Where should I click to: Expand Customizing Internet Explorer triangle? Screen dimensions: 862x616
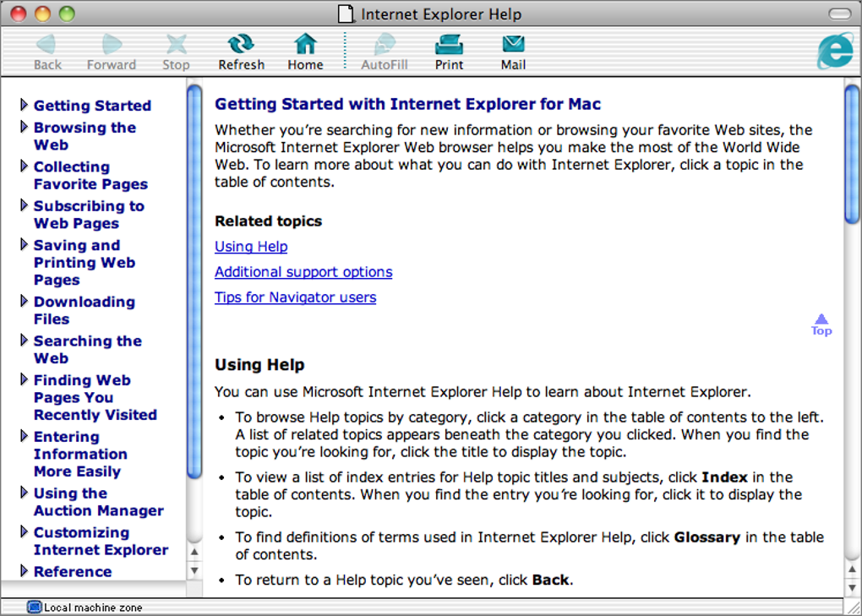24,532
